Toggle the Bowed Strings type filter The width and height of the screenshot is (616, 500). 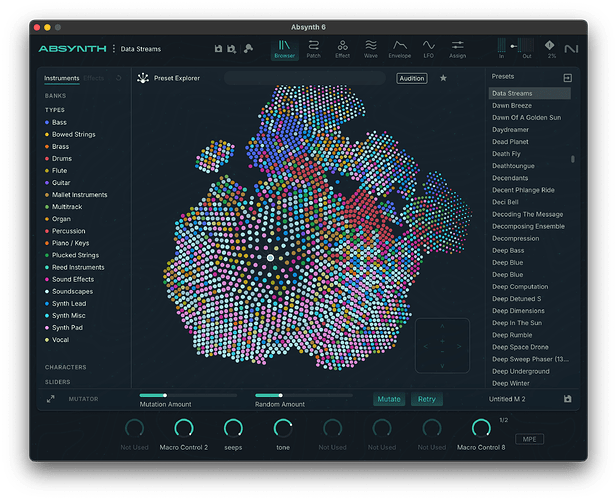70,134
